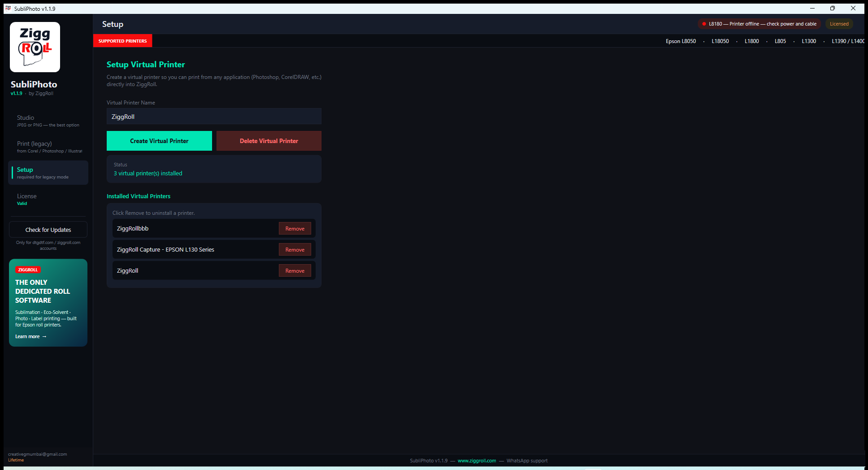Screen dimensions: 868x470
Task: Focus the Virtual Printer Name field
Action: [x=214, y=117]
